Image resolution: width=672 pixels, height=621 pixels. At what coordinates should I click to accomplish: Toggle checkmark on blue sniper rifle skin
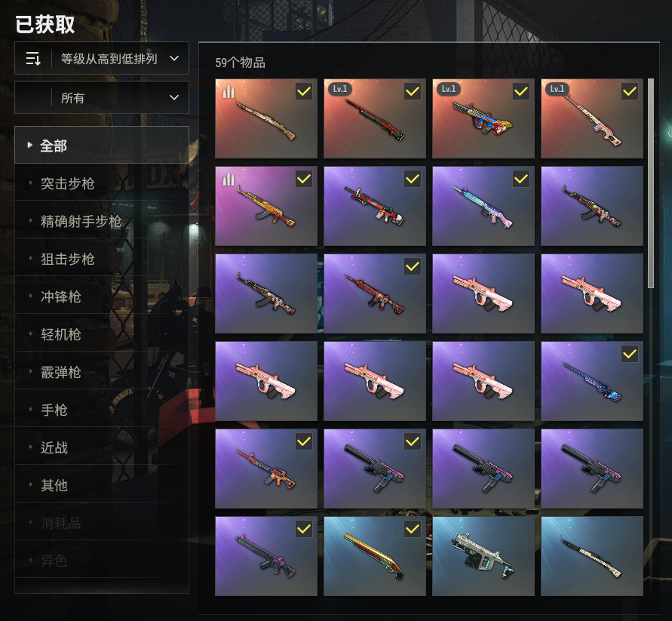point(630,354)
